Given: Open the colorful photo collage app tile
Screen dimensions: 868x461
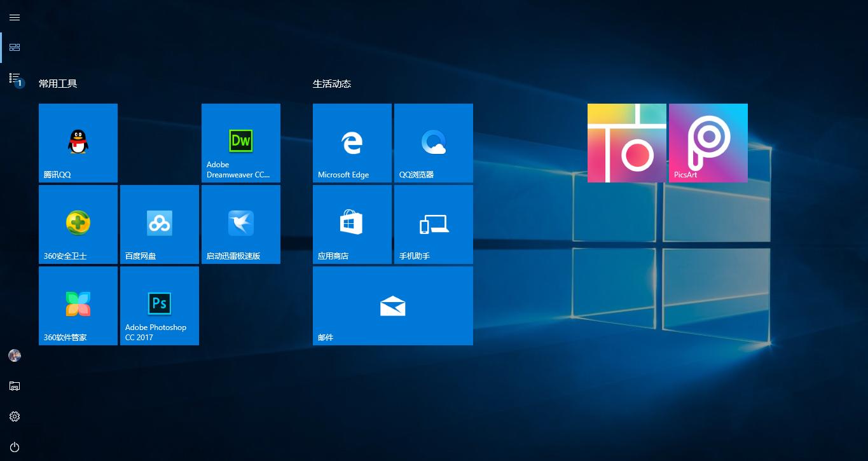Looking at the screenshot, I should coord(626,142).
